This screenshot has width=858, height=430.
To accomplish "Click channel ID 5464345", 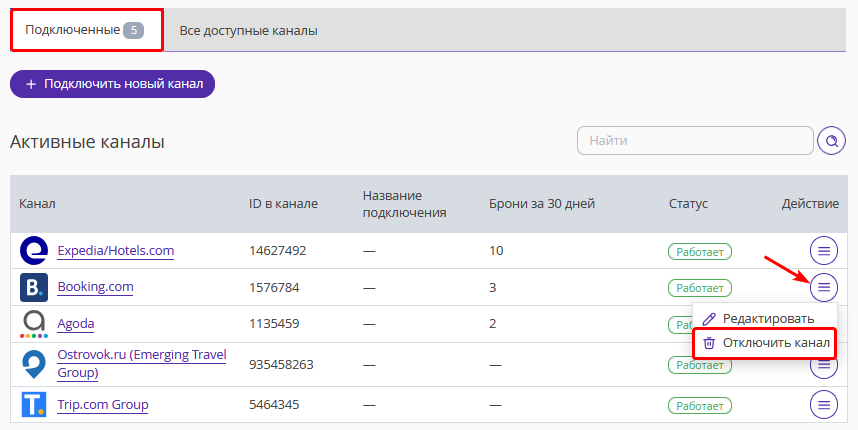I will point(274,405).
